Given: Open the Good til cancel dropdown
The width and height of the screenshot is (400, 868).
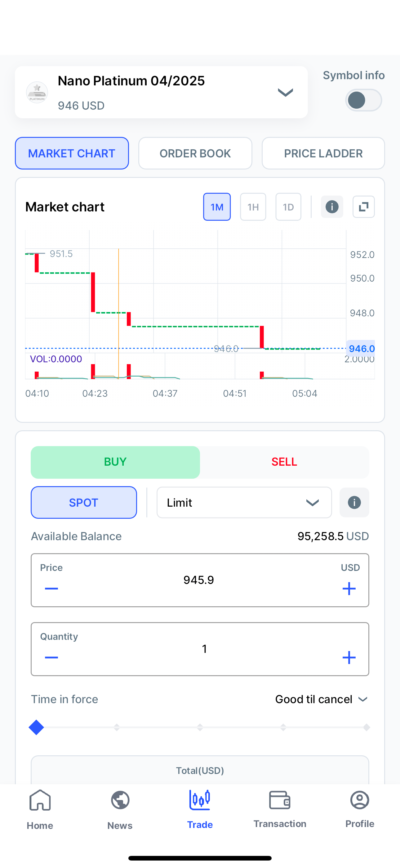Looking at the screenshot, I should coord(321,699).
